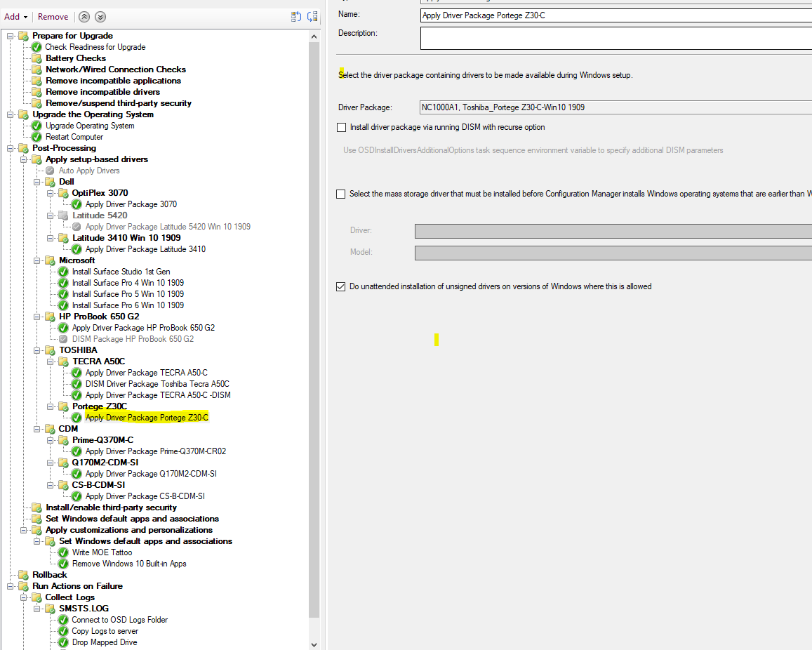Select DISM Driver Package Toshiba Tecra A50C
This screenshot has width=812, height=650.
click(x=157, y=384)
